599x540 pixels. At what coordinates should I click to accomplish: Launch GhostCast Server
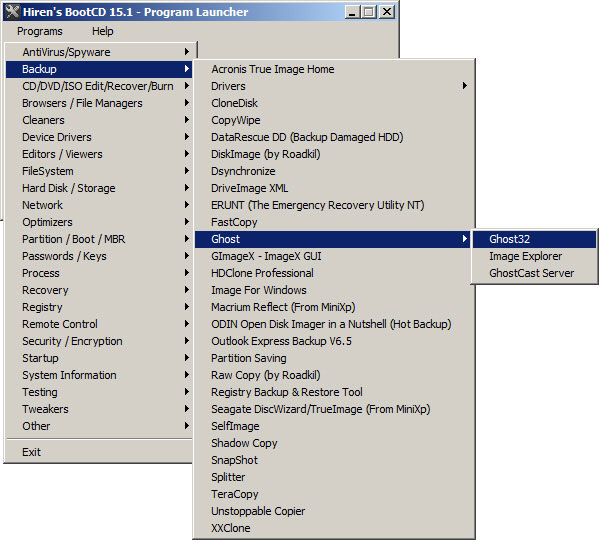(x=534, y=273)
